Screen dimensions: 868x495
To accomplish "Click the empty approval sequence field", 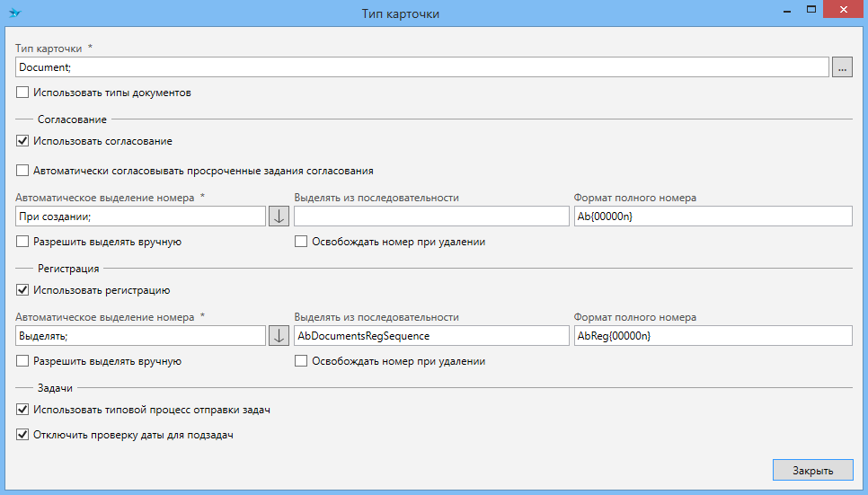I will point(431,217).
